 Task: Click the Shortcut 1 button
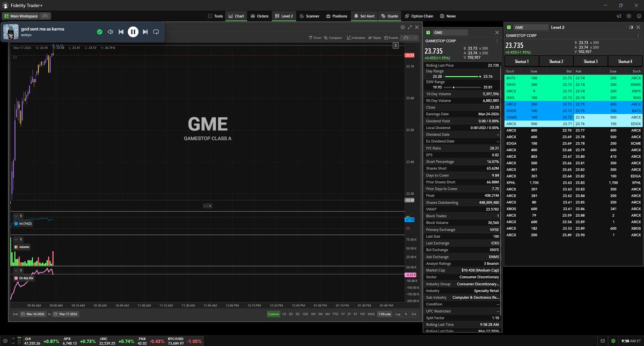pyautogui.click(x=521, y=62)
